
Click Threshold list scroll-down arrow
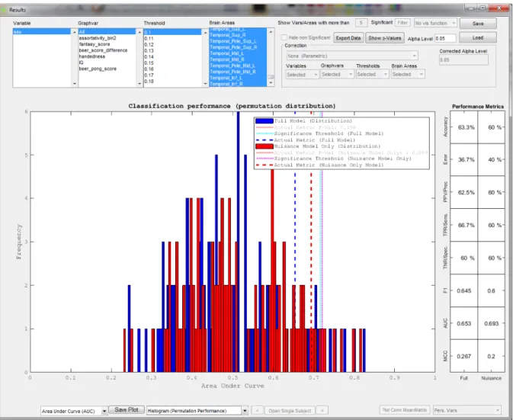(206, 84)
